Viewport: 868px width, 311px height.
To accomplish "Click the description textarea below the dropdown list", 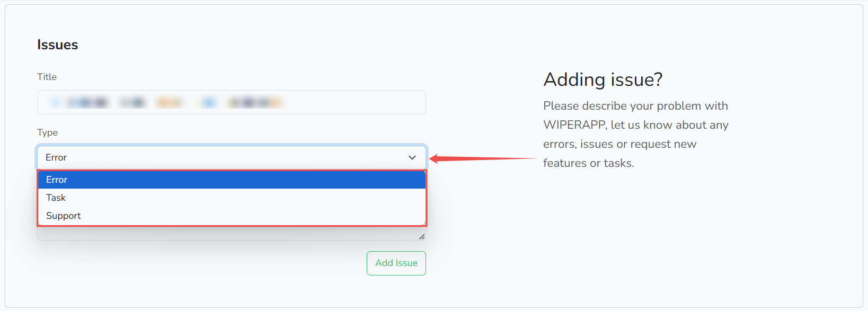I will [228, 234].
